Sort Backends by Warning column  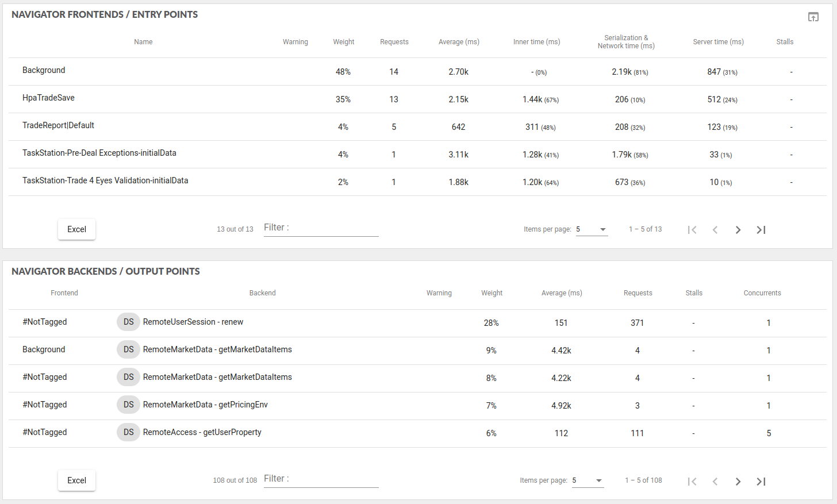[439, 293]
